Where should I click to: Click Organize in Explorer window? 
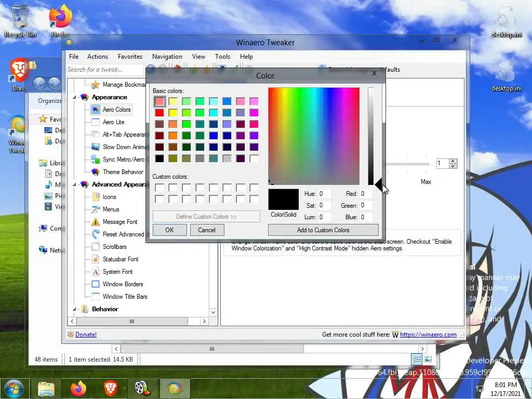[49, 101]
